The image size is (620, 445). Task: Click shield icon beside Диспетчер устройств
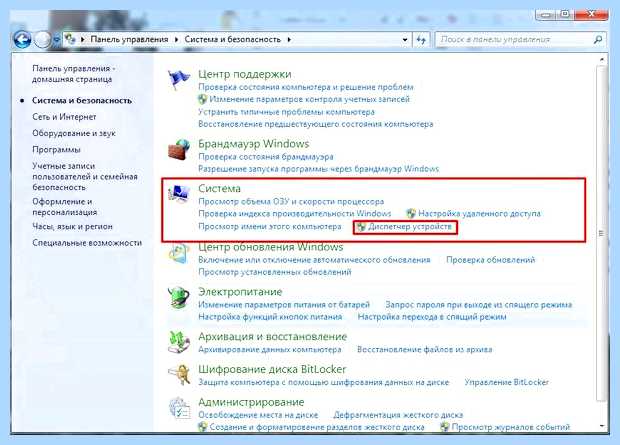point(360,227)
